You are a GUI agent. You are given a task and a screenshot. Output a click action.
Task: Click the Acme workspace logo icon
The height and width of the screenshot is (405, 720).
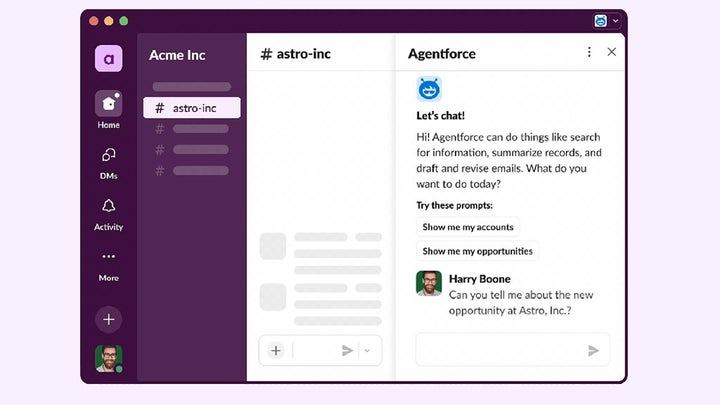click(108, 59)
